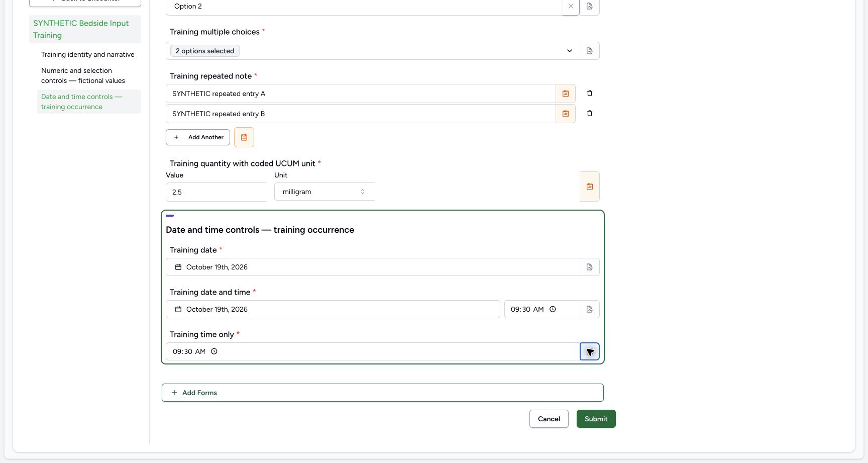Screen dimensions: 868x463
Task: Open the milligram Unit dropdown
Action: 324,192
